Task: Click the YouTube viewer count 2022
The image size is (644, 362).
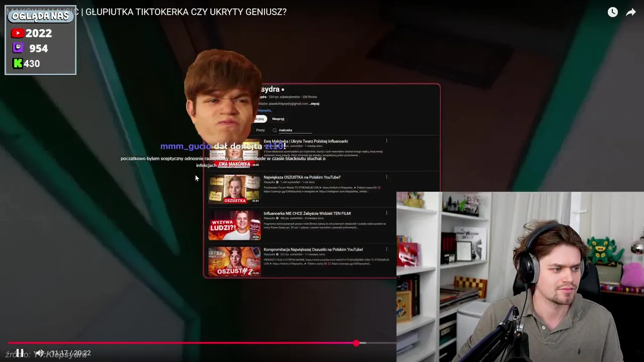Action: point(39,33)
